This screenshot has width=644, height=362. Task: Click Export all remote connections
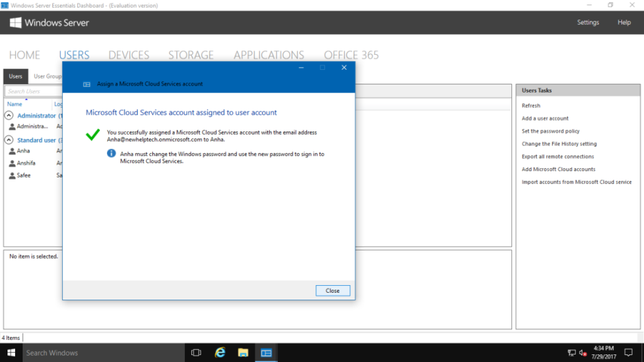(x=558, y=157)
